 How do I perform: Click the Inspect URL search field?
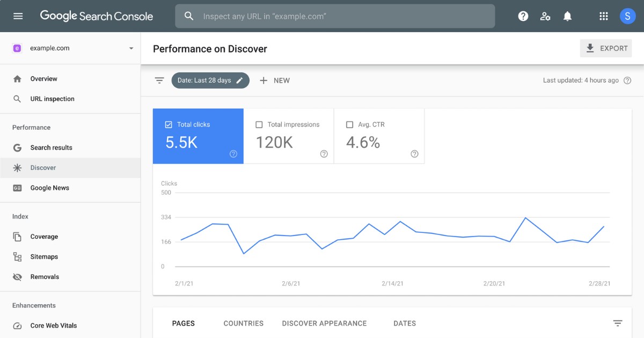pyautogui.click(x=335, y=16)
